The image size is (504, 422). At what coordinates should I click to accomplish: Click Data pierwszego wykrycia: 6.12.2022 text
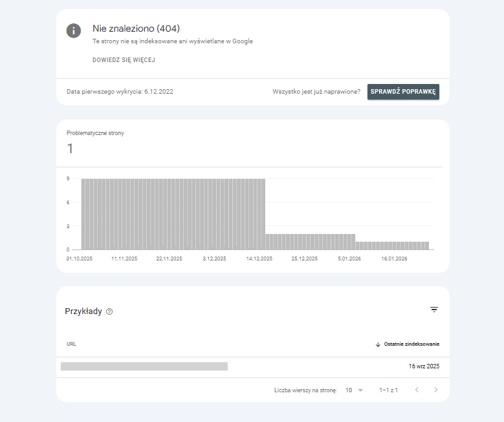(x=120, y=92)
